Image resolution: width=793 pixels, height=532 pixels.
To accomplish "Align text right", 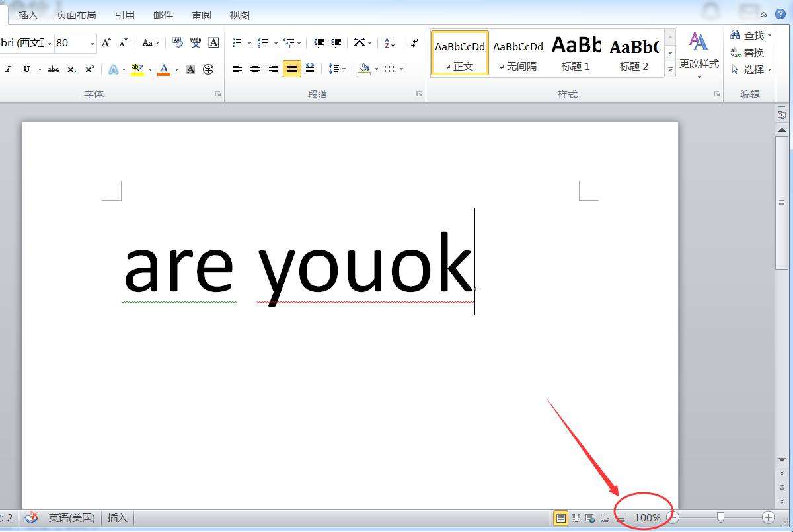I will click(274, 69).
